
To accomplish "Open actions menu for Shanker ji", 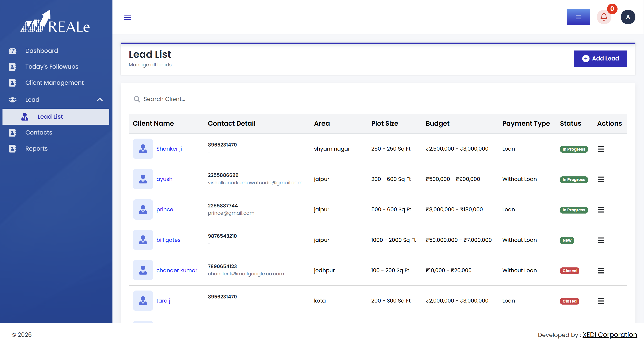I will (601, 149).
